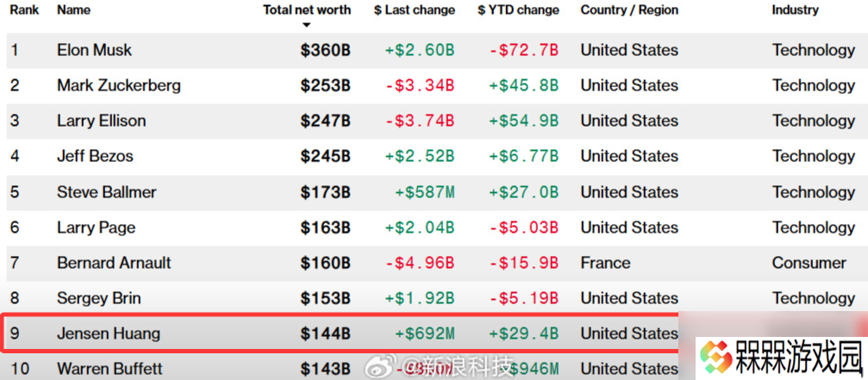This screenshot has width=868, height=380.
Task: Click the Country / Region column header
Action: 629,10
